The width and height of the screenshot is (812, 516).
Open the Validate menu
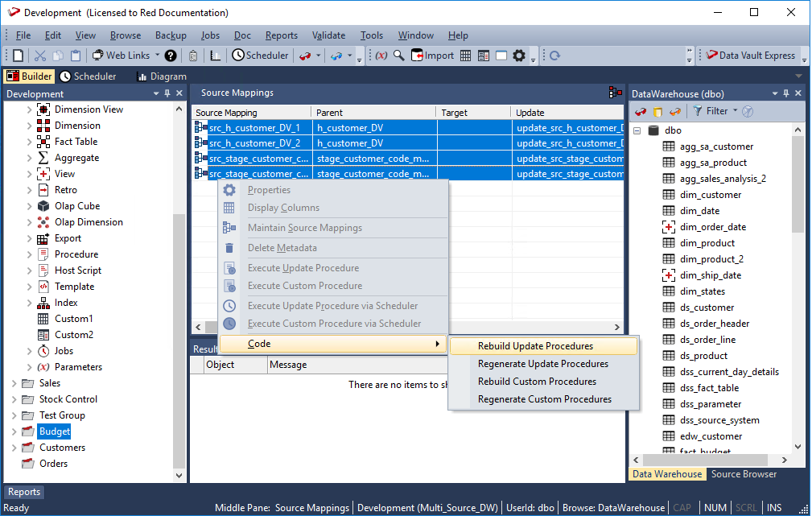(x=328, y=35)
